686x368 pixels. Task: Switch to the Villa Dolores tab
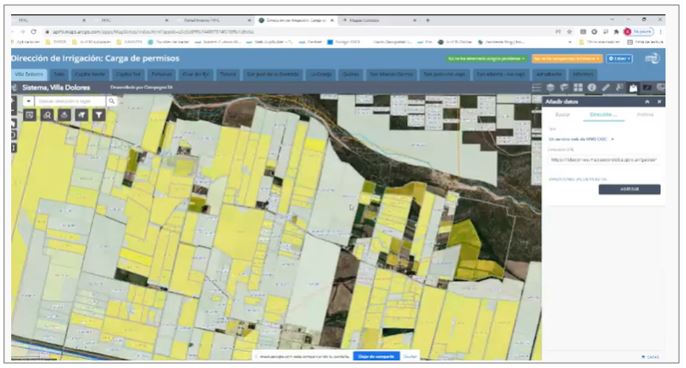pyautogui.click(x=29, y=74)
